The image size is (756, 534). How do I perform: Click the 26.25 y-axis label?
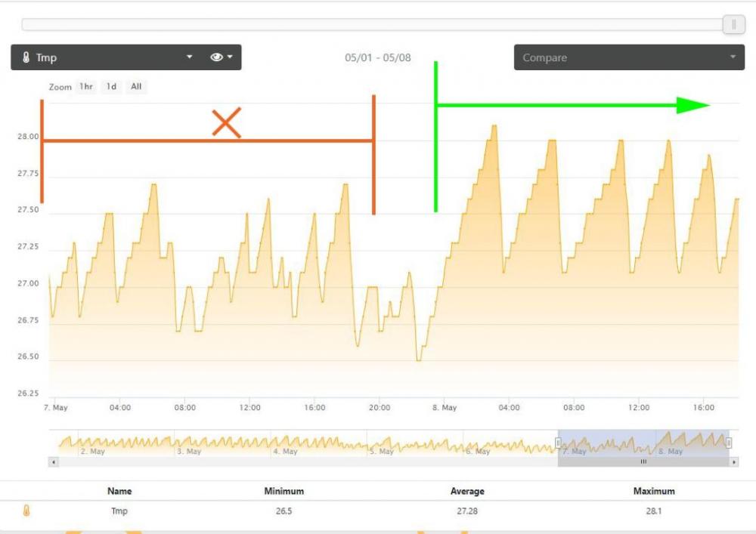(28, 394)
